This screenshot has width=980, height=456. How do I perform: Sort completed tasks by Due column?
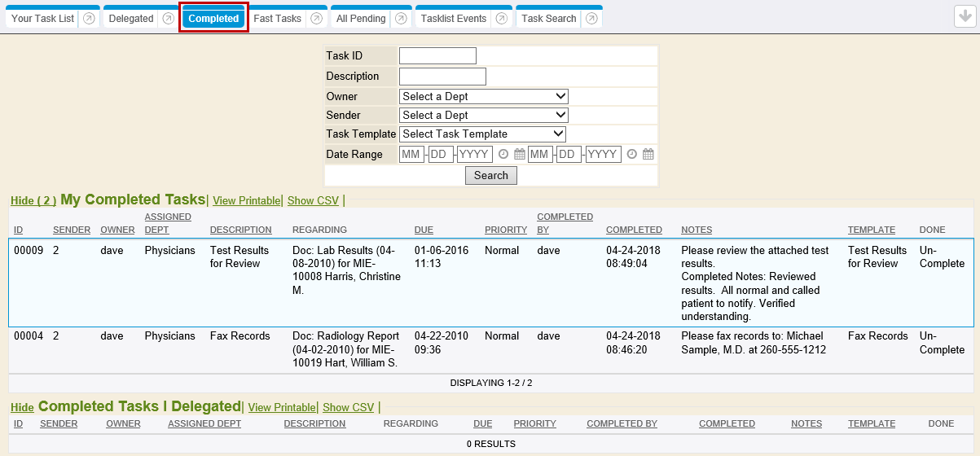click(x=424, y=230)
